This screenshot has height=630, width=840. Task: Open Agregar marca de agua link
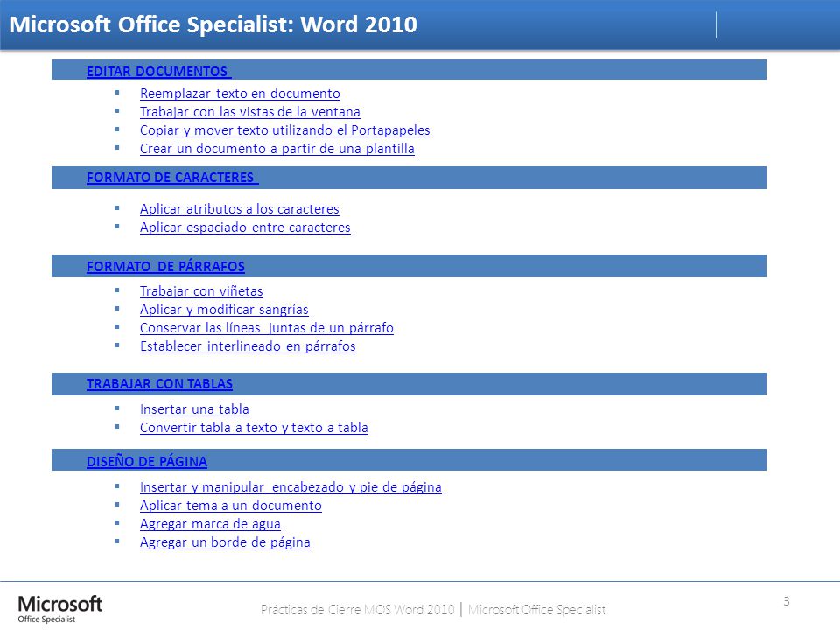coord(210,524)
